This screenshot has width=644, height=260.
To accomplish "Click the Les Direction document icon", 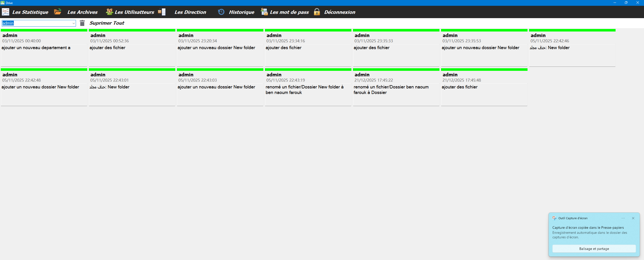I will point(162,12).
